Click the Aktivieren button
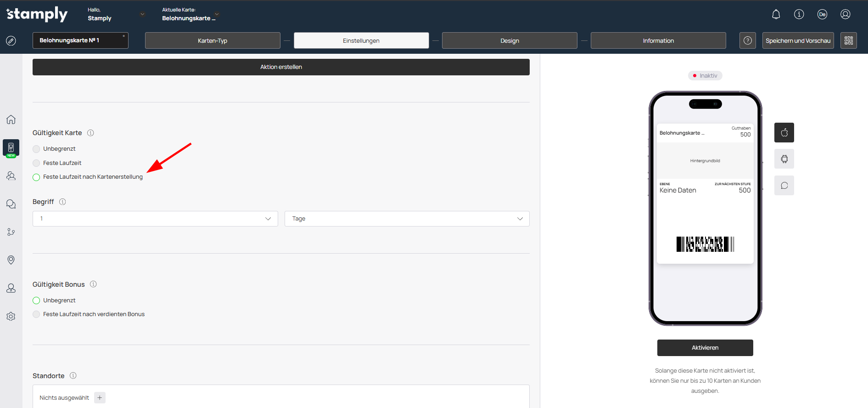 705,348
